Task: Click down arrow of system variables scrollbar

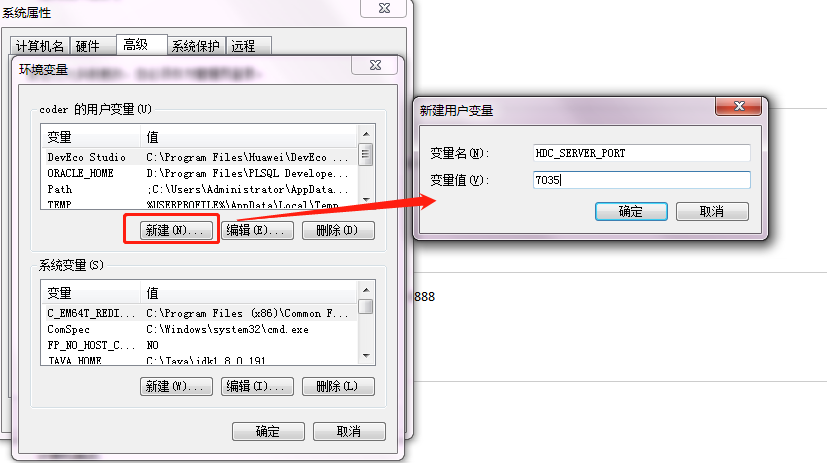Action: point(366,356)
